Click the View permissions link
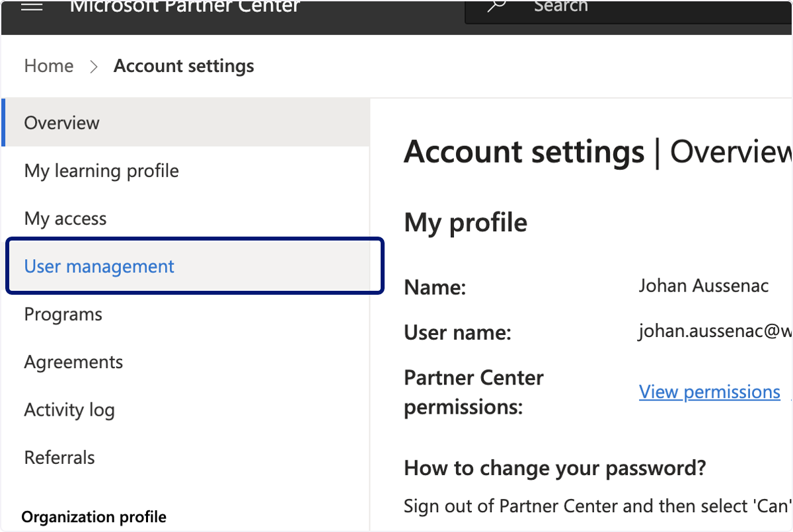This screenshot has height=532, width=793. [x=710, y=392]
